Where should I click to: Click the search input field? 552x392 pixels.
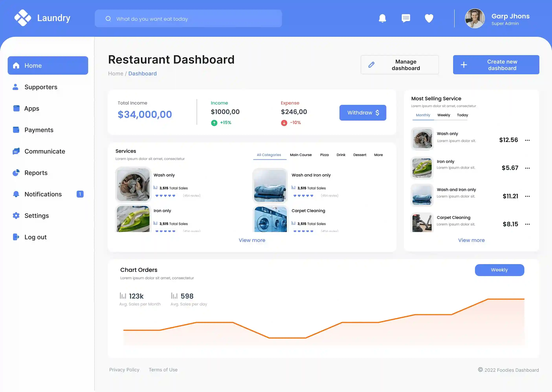tap(188, 18)
